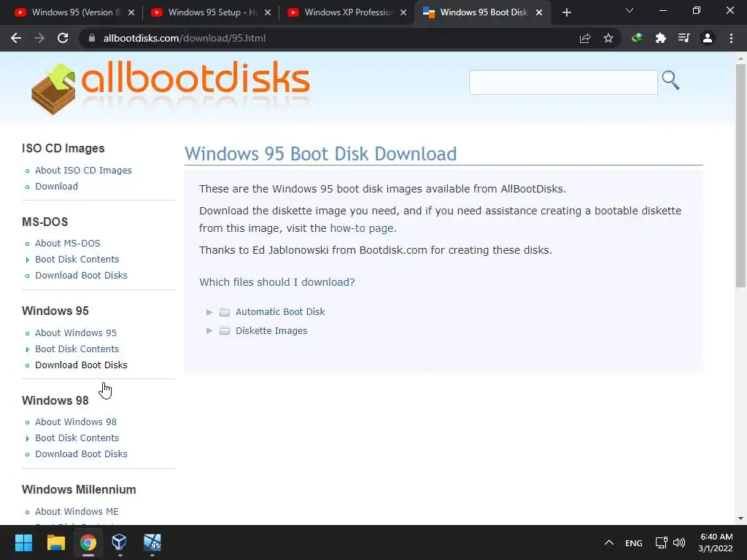Open the how-to page link

tap(362, 228)
